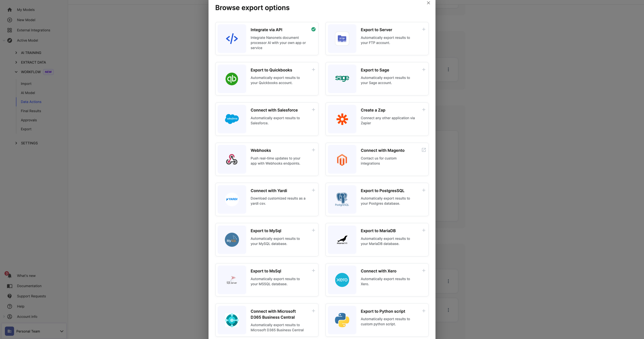
Task: Go to External Integrations
Action: click(x=33, y=30)
